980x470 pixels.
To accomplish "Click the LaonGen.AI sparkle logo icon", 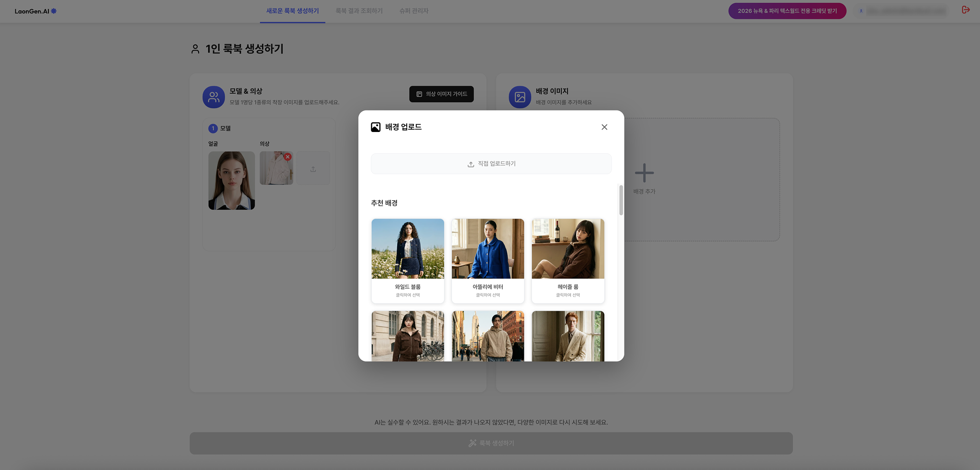I will tap(54, 10).
